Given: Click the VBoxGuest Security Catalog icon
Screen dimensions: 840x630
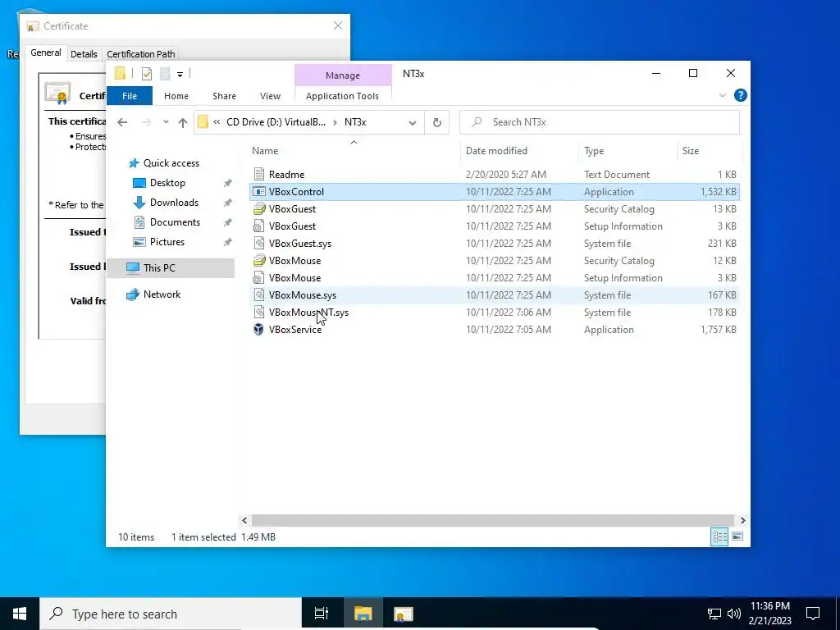Looking at the screenshot, I should coord(259,209).
